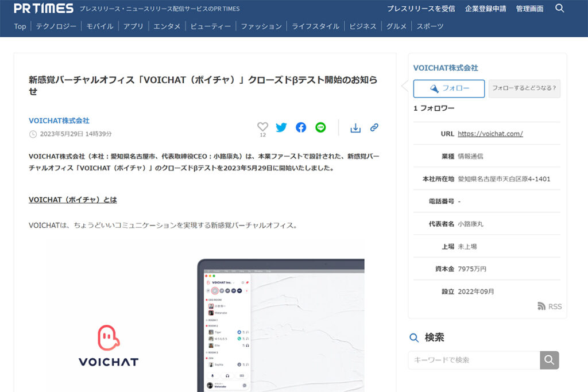The image size is (588, 392).
Task: Select the エンタメ menu item
Action: click(167, 26)
